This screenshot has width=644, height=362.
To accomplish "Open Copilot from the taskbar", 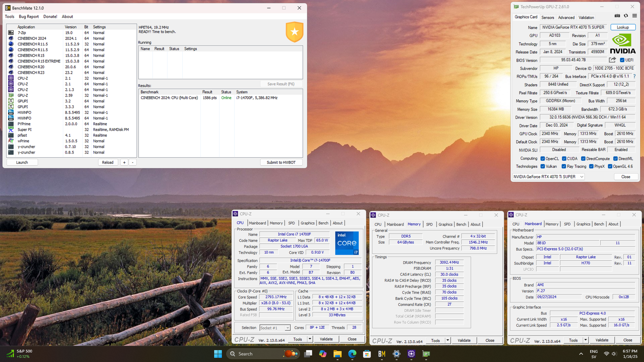I will [x=323, y=354].
